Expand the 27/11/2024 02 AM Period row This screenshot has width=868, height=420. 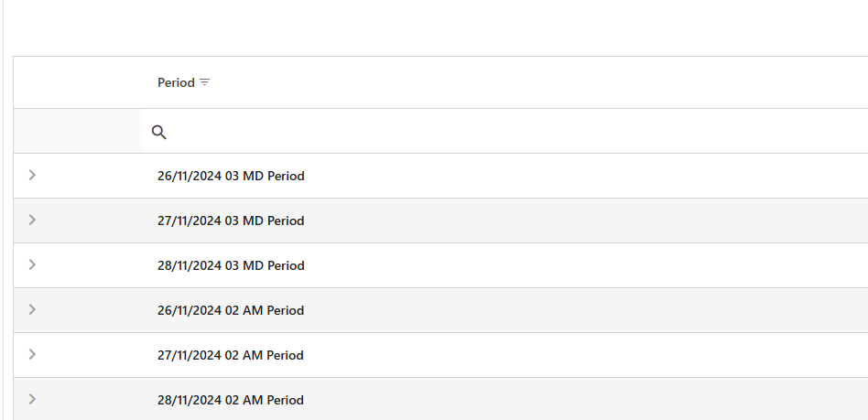pyautogui.click(x=33, y=354)
